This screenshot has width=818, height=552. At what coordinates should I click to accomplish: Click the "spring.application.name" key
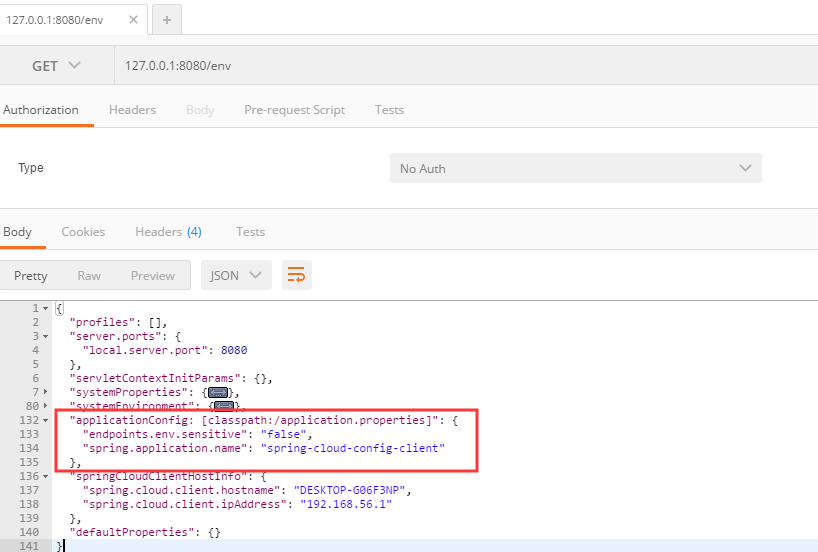click(165, 448)
